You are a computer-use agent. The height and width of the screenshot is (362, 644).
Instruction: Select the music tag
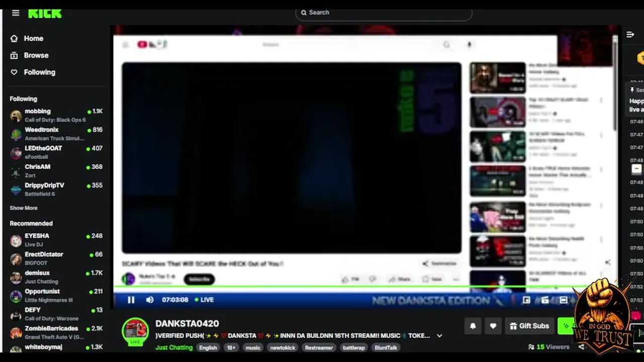point(253,347)
